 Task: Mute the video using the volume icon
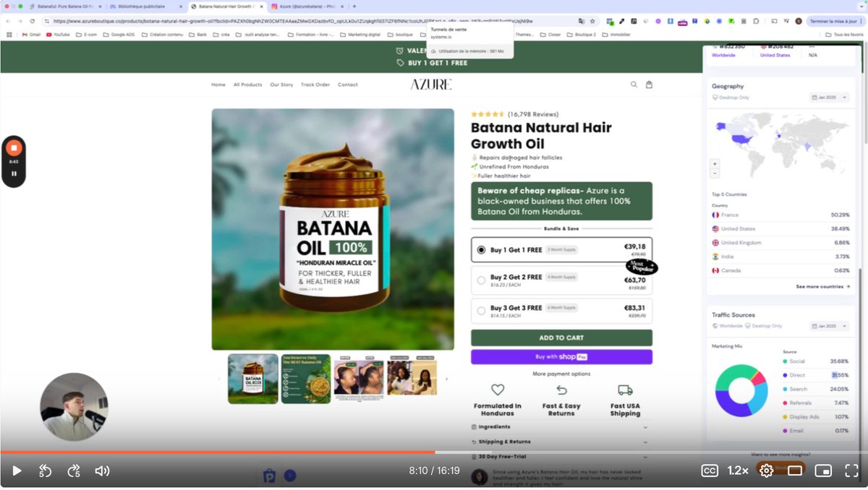102,471
